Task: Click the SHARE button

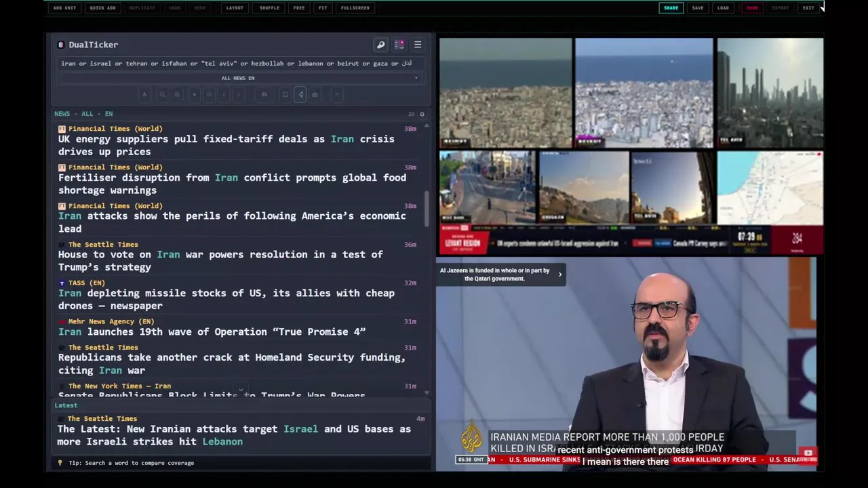Action: tap(671, 8)
